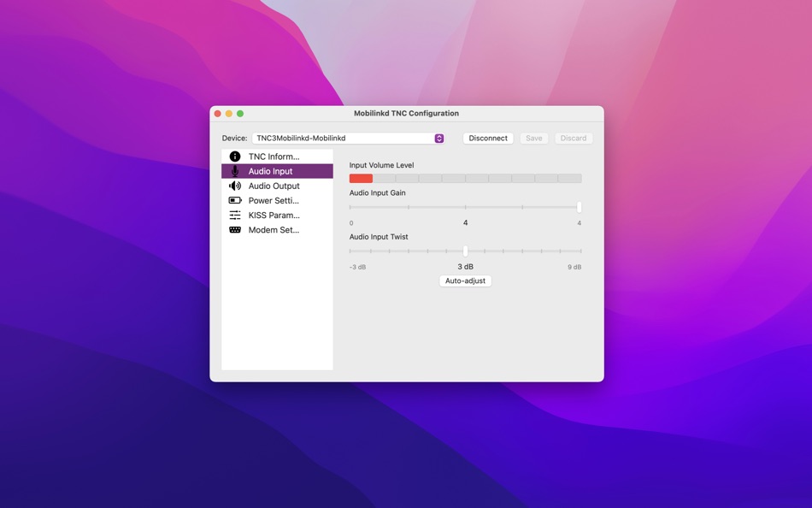The image size is (812, 508).
Task: Switch to KISS Parameters configuration
Action: 272,215
